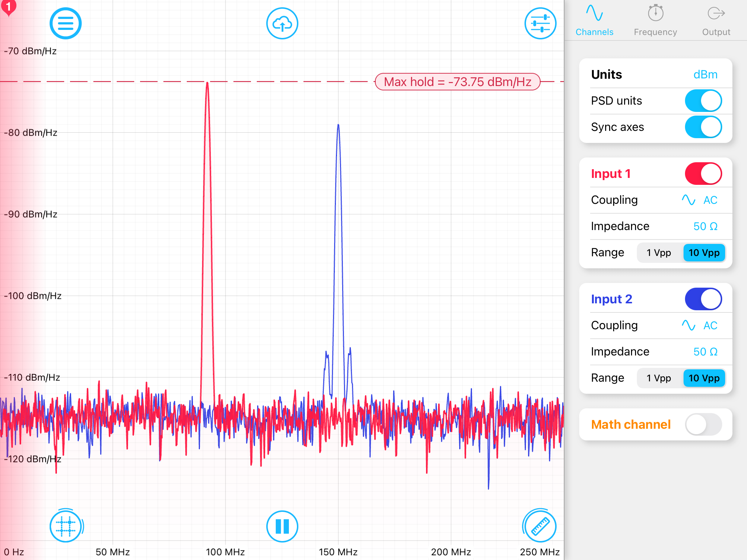The width and height of the screenshot is (747, 560).
Task: Open the ruler measurement tool
Action: [x=540, y=526]
